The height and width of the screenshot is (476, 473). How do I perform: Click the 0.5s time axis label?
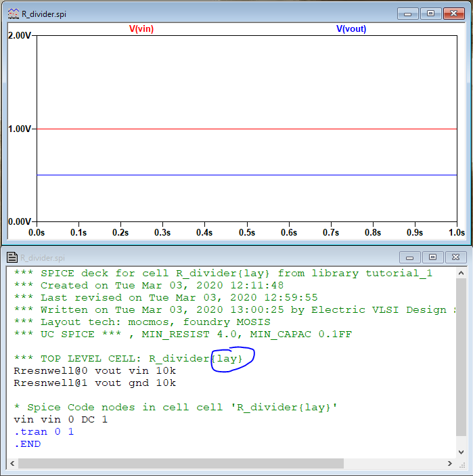247,232
